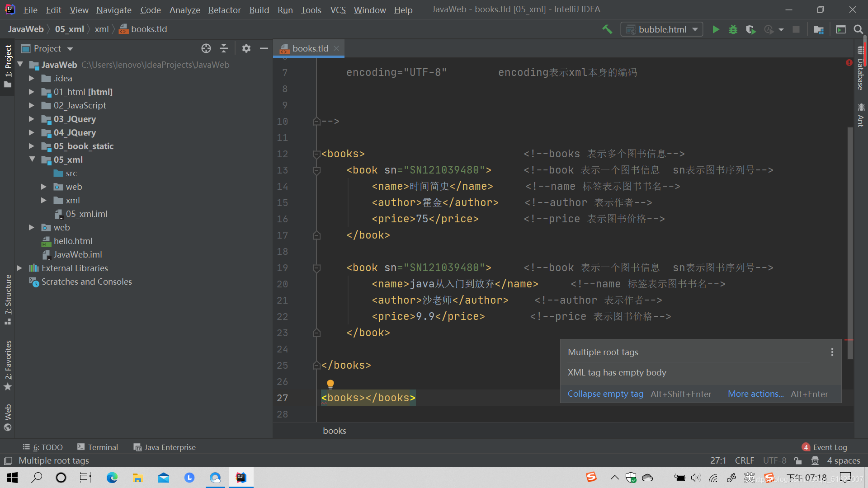The height and width of the screenshot is (488, 868).
Task: Click the red error indicator in editor
Action: pos(849,63)
